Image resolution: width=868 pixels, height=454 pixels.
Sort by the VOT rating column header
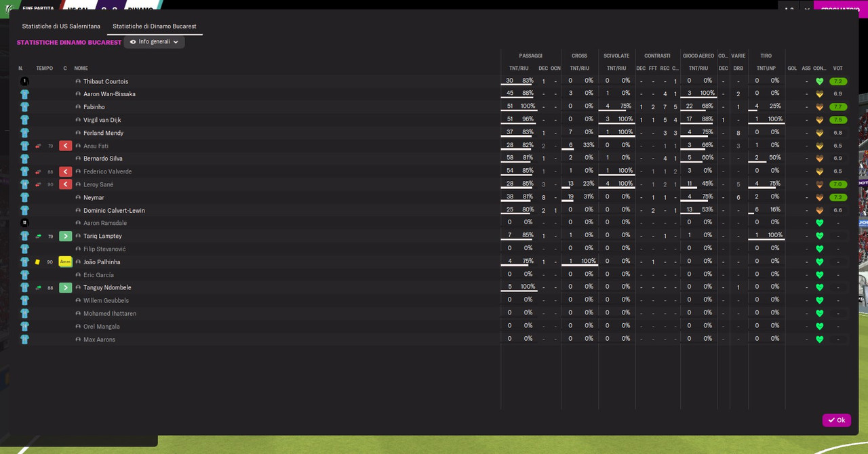click(x=837, y=68)
